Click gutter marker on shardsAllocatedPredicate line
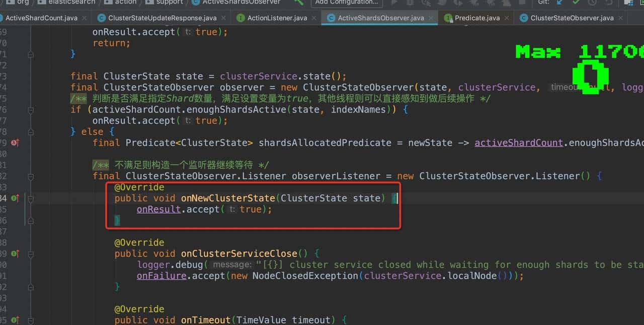The image size is (644, 325). [15, 143]
